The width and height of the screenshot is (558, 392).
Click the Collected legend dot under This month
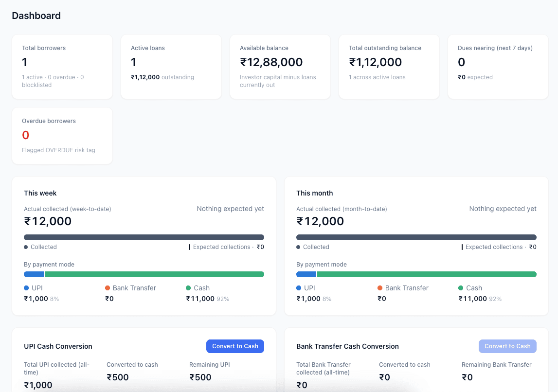[x=298, y=247]
